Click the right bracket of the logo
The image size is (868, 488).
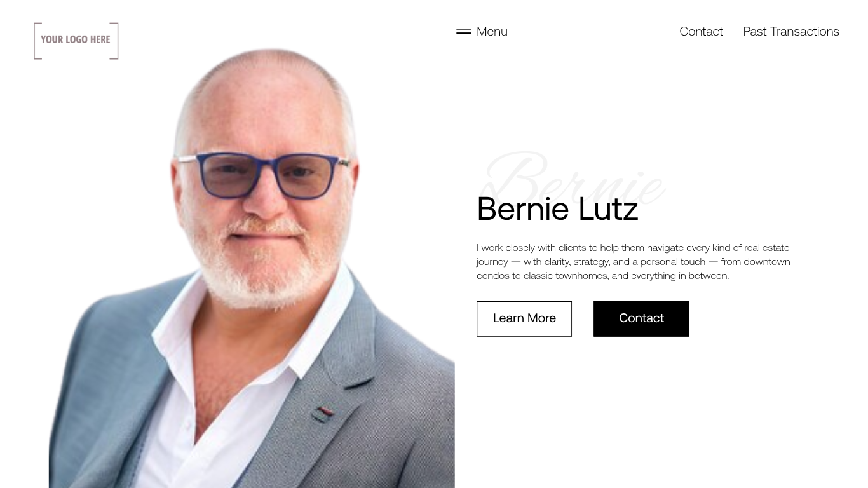coord(114,41)
